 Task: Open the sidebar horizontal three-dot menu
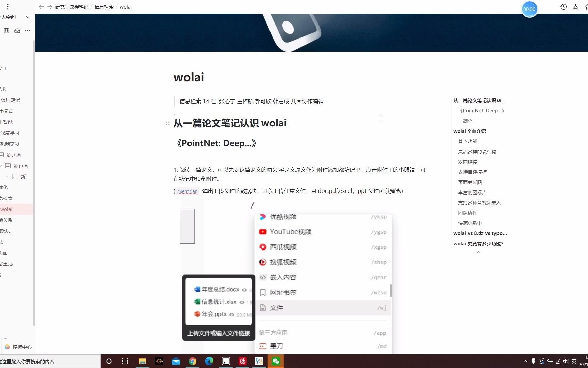pyautogui.click(x=28, y=31)
